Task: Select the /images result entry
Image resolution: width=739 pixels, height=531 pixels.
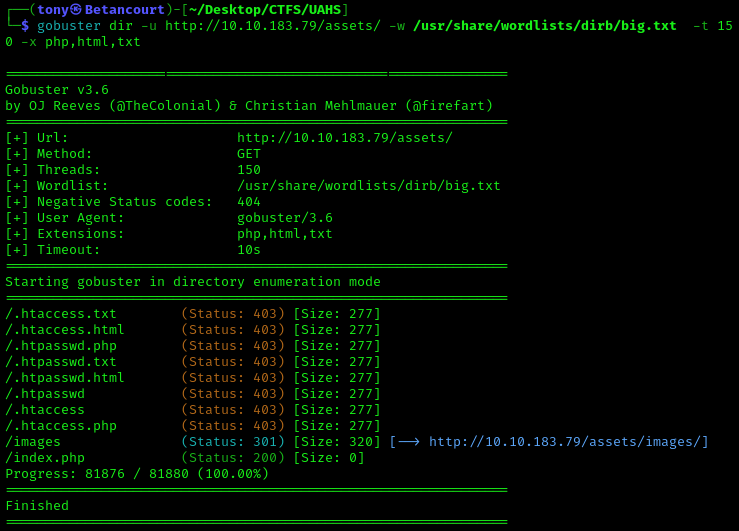Action: (33, 442)
